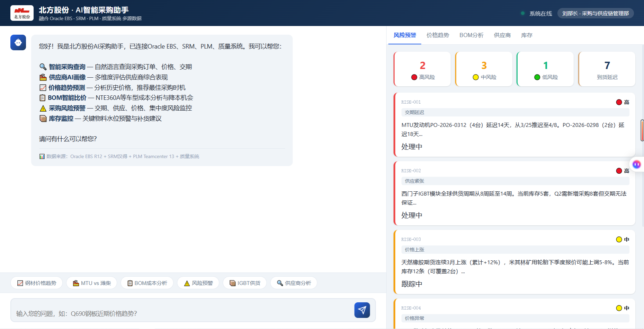Click the 钢材价格趋势 quick prompt
This screenshot has width=644, height=329.
(x=36, y=283)
